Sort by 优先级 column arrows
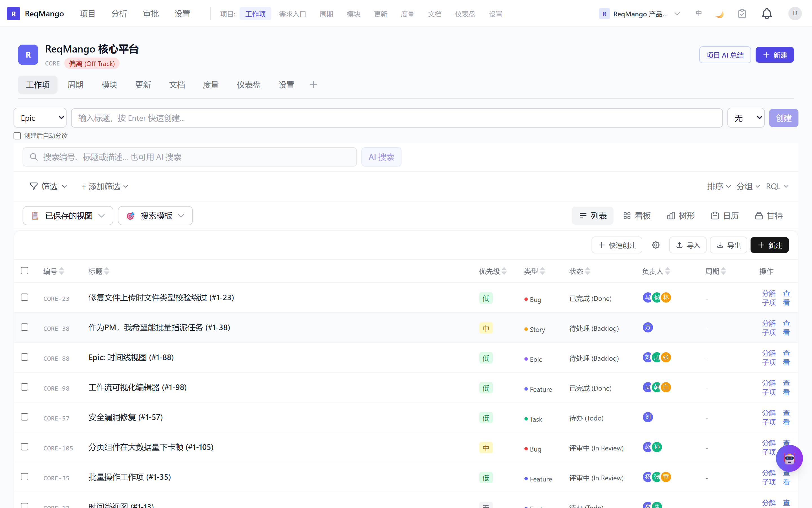The height and width of the screenshot is (508, 812). click(x=504, y=271)
